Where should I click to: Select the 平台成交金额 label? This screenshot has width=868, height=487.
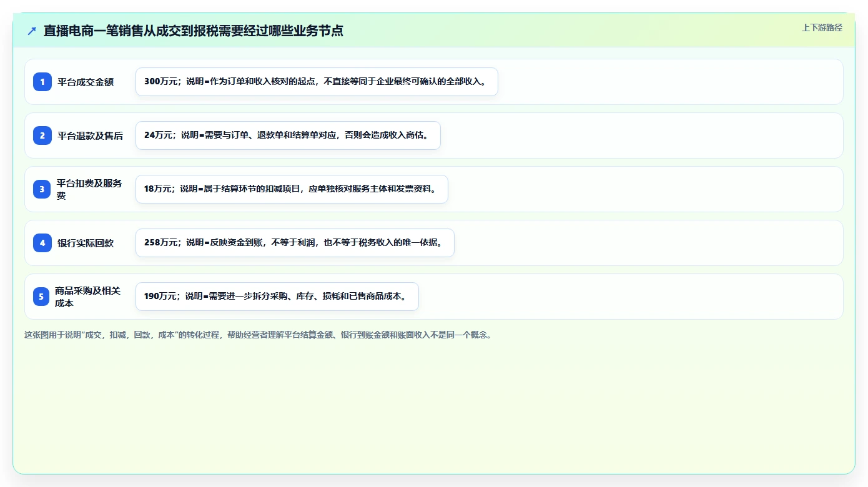[86, 82]
